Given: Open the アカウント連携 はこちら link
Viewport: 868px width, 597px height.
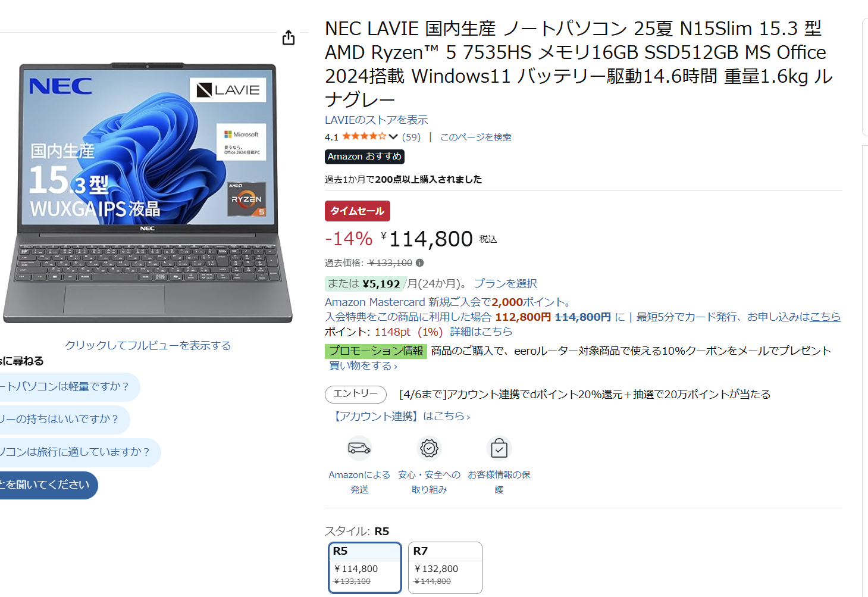Looking at the screenshot, I should [401, 416].
